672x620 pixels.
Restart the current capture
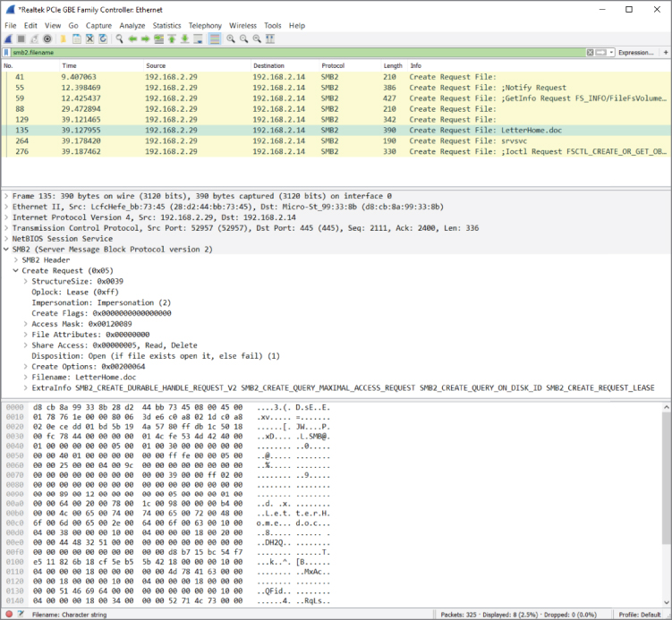click(x=34, y=39)
